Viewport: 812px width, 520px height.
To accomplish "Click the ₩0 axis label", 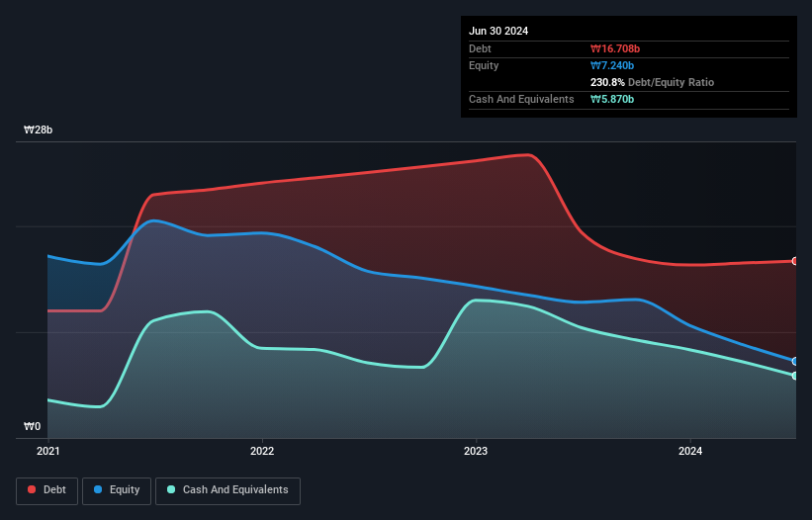I will point(32,426).
